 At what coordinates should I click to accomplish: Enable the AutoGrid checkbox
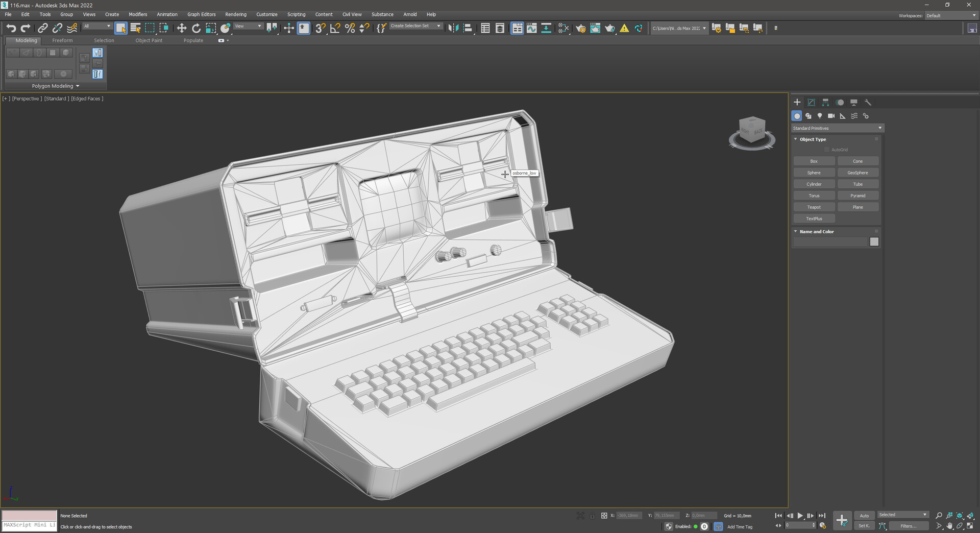point(827,149)
